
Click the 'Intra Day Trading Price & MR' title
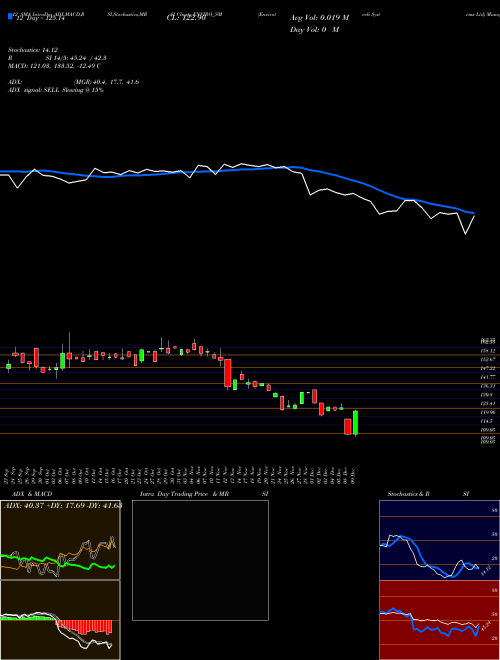(184, 494)
